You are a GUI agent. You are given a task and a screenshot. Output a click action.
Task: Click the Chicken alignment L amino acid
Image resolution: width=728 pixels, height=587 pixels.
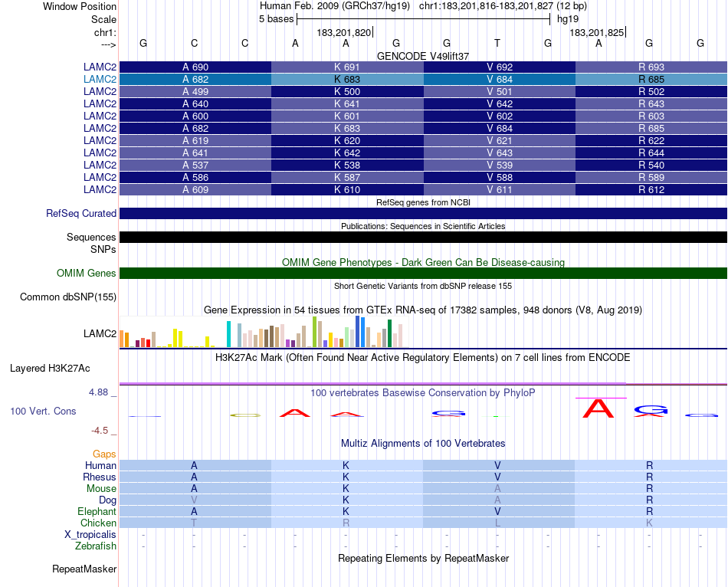pyautogui.click(x=497, y=523)
